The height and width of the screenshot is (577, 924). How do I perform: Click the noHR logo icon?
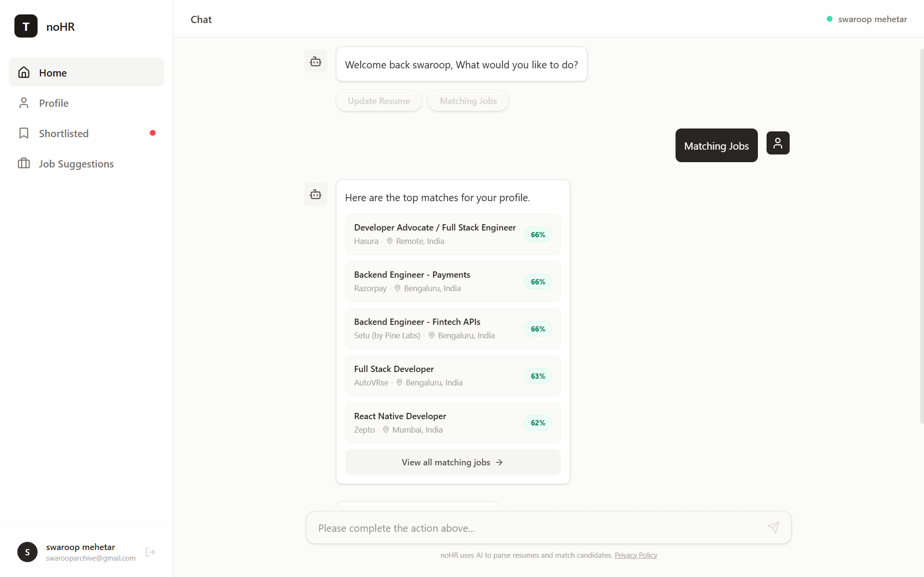(x=26, y=26)
